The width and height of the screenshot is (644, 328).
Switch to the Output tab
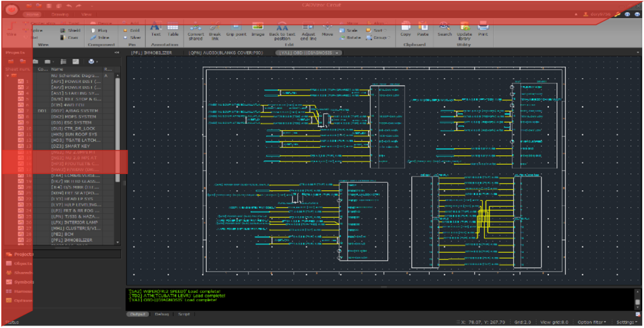138,314
